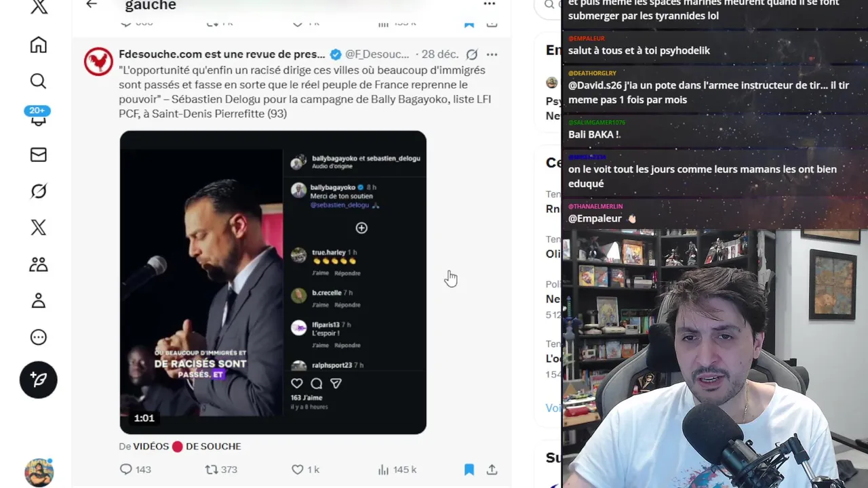
Task: Reply to the post with 143 comments
Action: (126, 469)
